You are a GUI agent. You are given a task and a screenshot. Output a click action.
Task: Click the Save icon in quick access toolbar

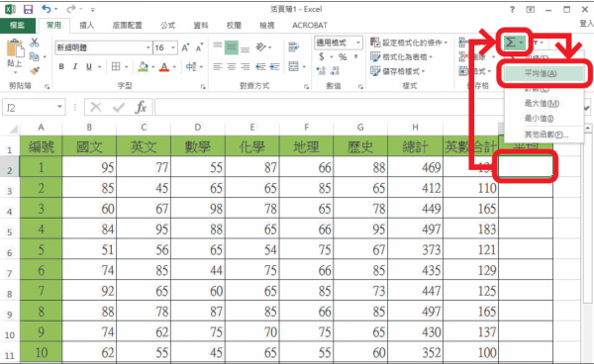click(28, 10)
